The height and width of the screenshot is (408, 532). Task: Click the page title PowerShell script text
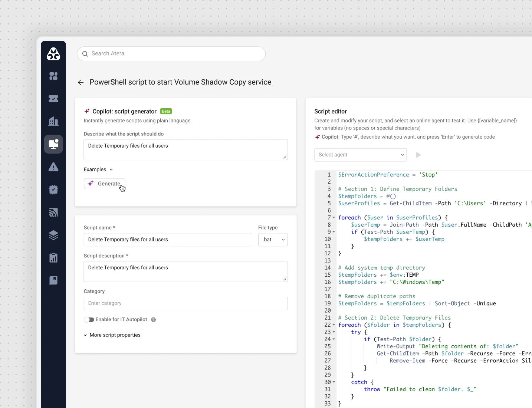tap(180, 82)
